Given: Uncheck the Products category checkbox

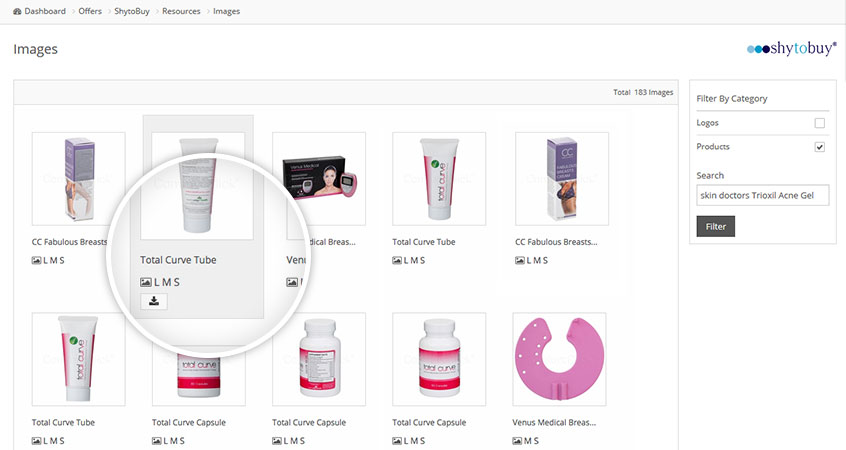Looking at the screenshot, I should point(820,147).
